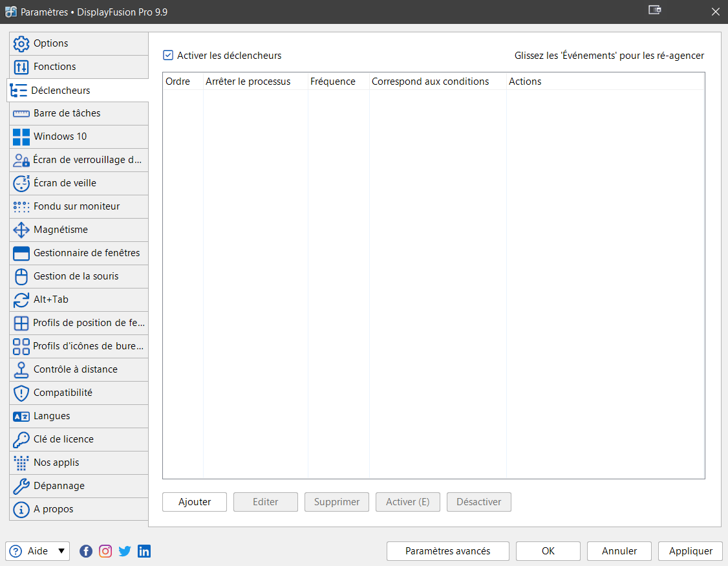Image resolution: width=728 pixels, height=566 pixels.
Task: Open the Écran de veille tab
Action: [79, 183]
